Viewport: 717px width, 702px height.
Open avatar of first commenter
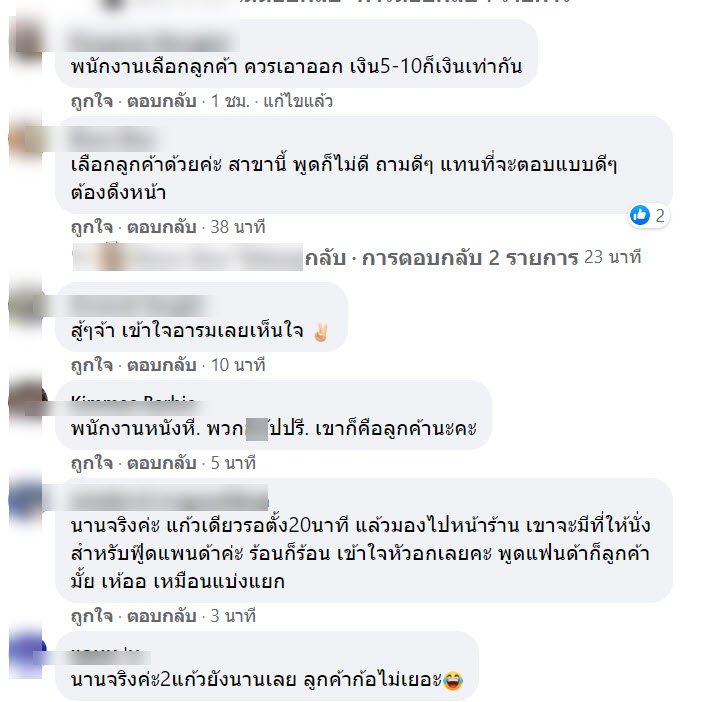coord(27,38)
